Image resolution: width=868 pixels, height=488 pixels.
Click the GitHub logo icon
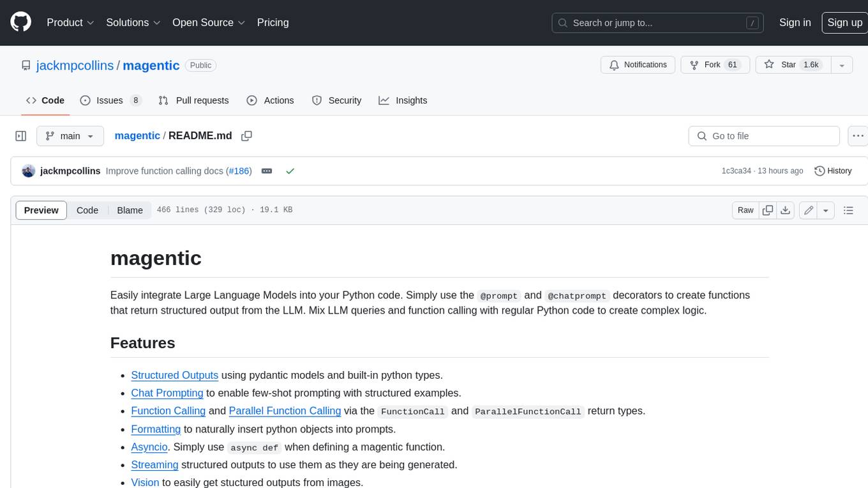20,22
